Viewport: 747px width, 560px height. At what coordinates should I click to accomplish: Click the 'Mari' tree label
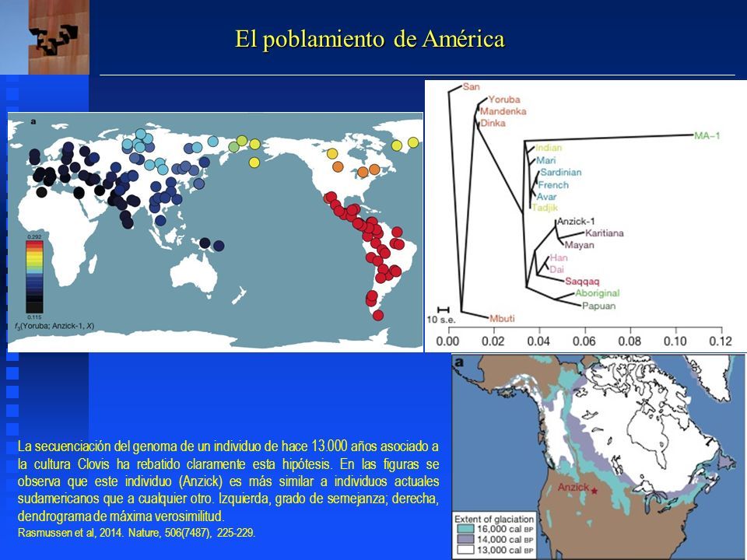click(x=546, y=160)
